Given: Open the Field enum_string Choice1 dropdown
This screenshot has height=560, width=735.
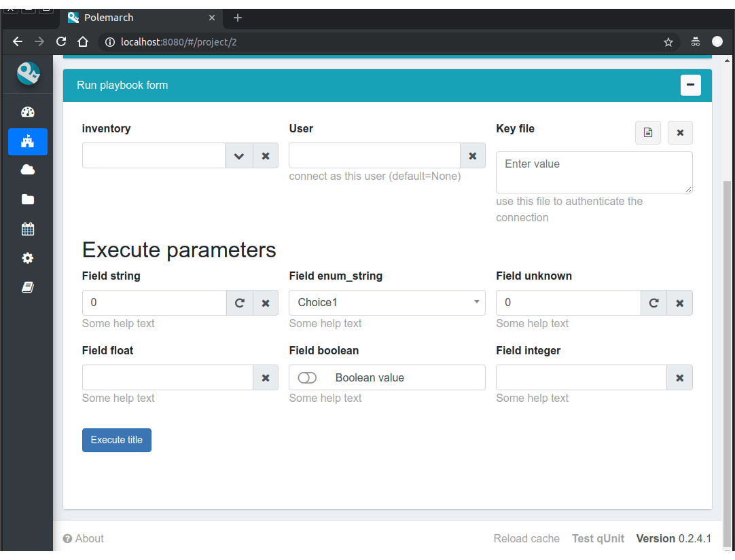Looking at the screenshot, I should click(387, 303).
